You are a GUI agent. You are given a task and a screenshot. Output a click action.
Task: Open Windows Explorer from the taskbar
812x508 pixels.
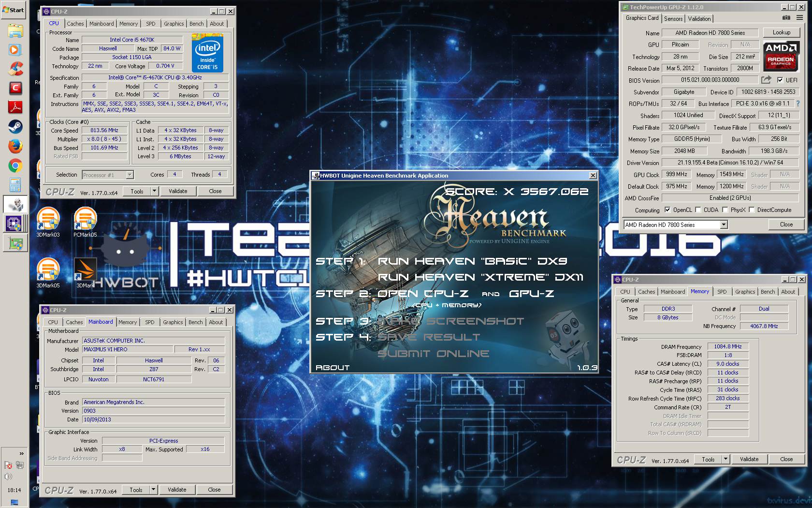click(15, 31)
